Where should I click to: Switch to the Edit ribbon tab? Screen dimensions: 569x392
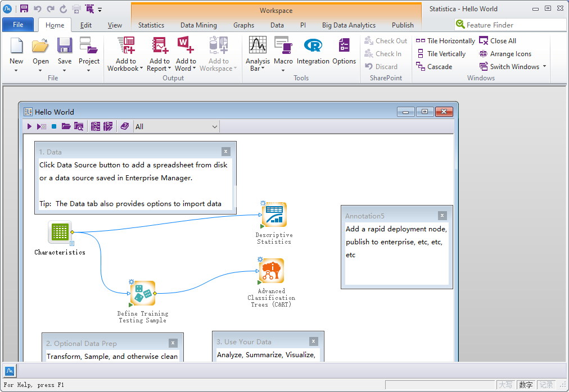pyautogui.click(x=86, y=25)
